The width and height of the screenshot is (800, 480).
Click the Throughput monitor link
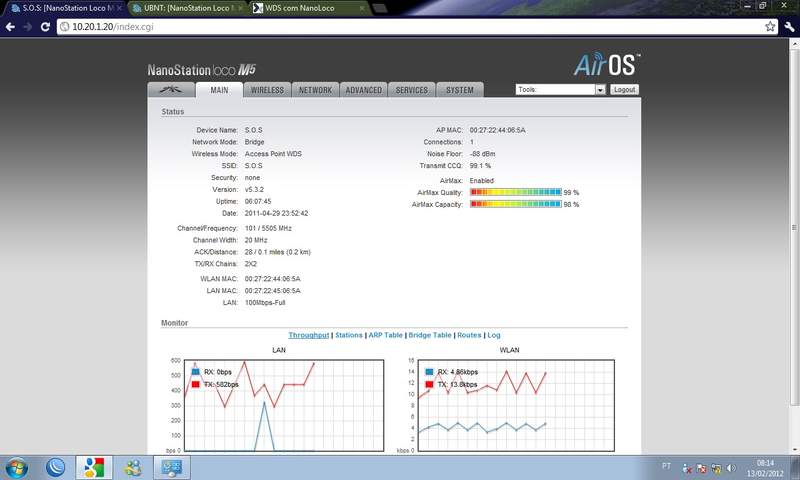[309, 335]
